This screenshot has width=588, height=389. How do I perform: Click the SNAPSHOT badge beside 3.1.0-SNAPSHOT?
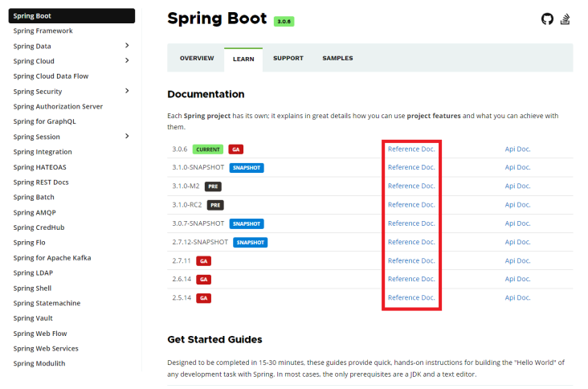click(247, 168)
